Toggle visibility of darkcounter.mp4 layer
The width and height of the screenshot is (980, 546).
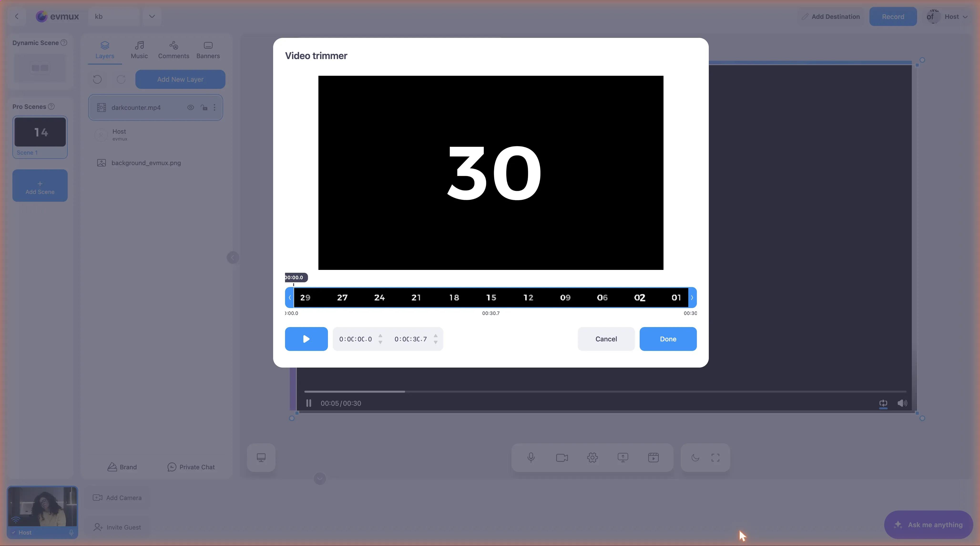(191, 108)
